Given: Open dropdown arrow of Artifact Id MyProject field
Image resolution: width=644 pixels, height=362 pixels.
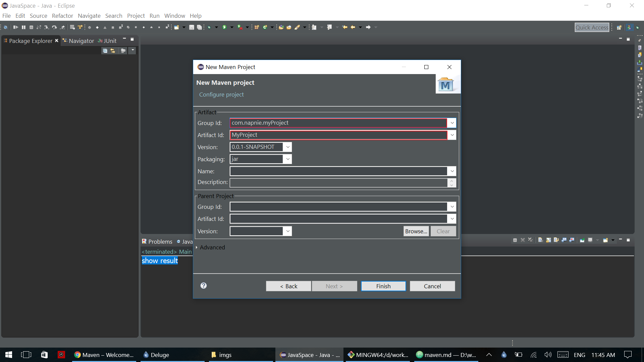Looking at the screenshot, I should [x=452, y=135].
